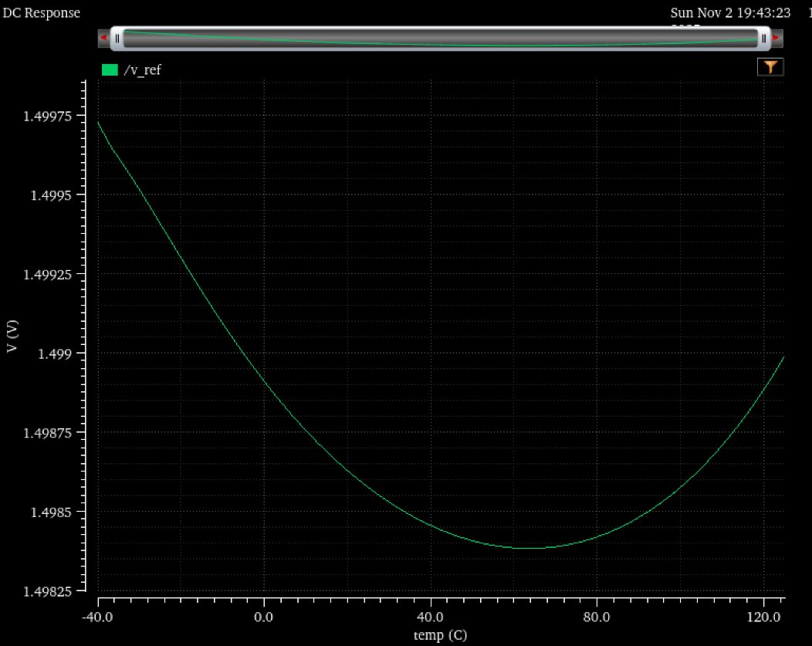Grab the left handle of the zoom slider
This screenshot has width=812, height=646.
pos(117,39)
